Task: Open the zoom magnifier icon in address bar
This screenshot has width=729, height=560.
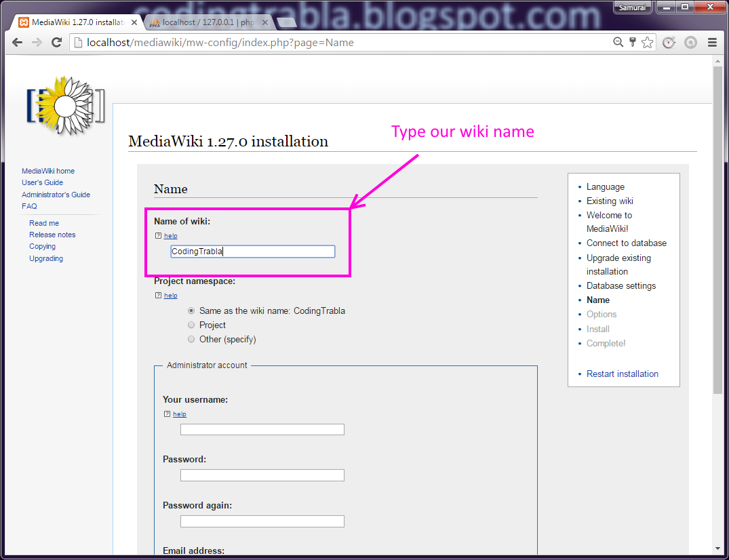Action: [618, 42]
